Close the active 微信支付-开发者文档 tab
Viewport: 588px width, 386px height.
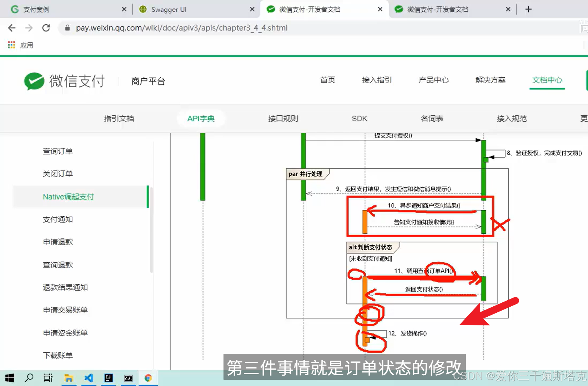(380, 9)
